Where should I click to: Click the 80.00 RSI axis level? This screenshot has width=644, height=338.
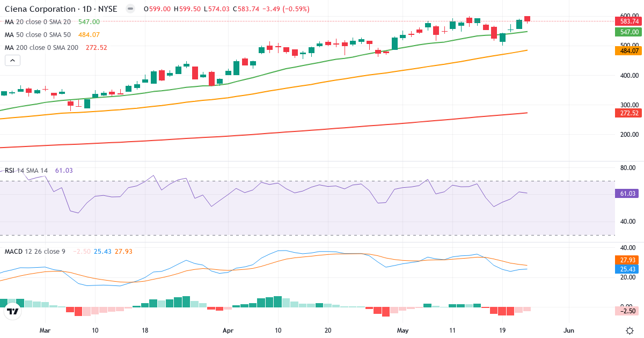pos(627,168)
